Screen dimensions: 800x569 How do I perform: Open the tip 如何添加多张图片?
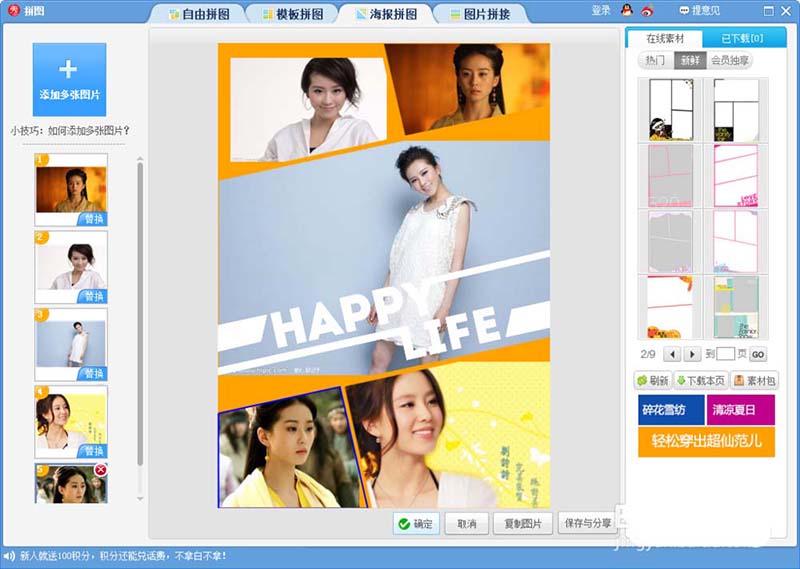(x=70, y=131)
